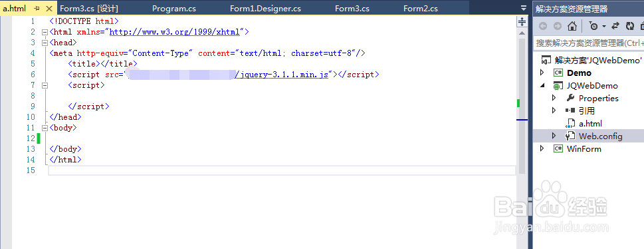This screenshot has height=249, width=644.
Task: Expand the Properties node
Action: [554, 98]
